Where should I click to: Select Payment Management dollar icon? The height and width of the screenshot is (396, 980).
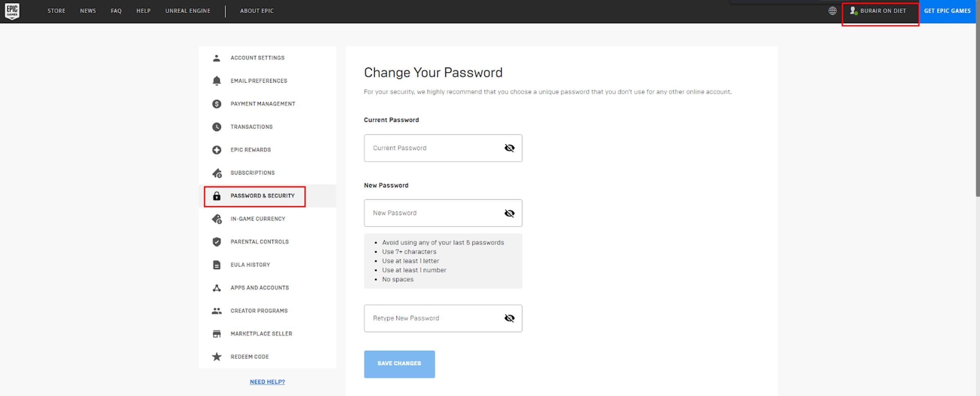(216, 103)
